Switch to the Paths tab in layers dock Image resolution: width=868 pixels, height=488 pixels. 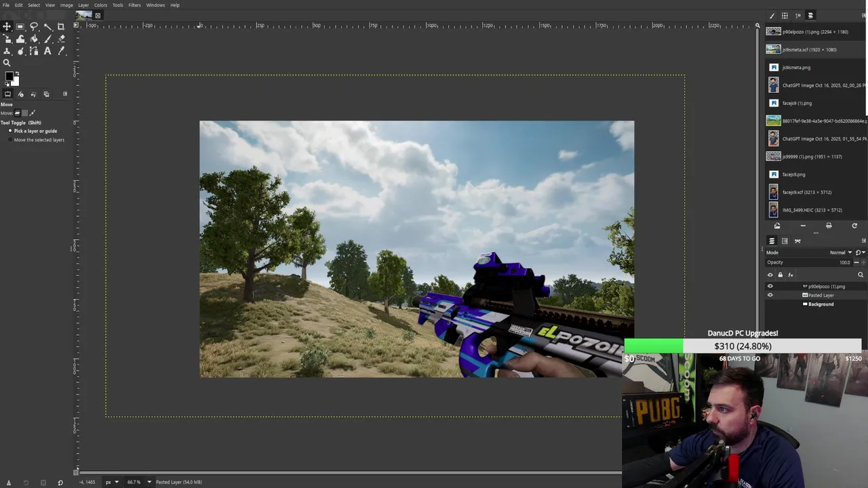click(797, 241)
